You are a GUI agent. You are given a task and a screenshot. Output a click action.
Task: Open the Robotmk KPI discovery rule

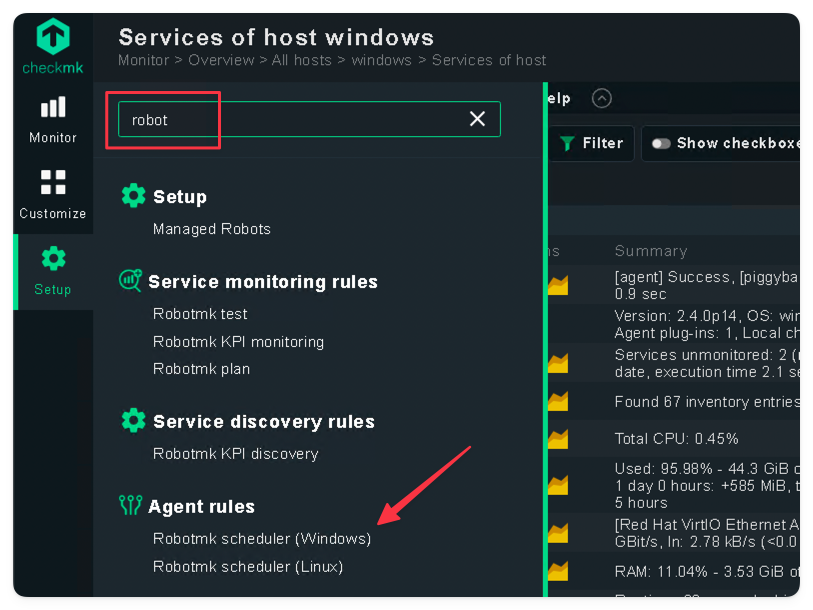pos(235,454)
